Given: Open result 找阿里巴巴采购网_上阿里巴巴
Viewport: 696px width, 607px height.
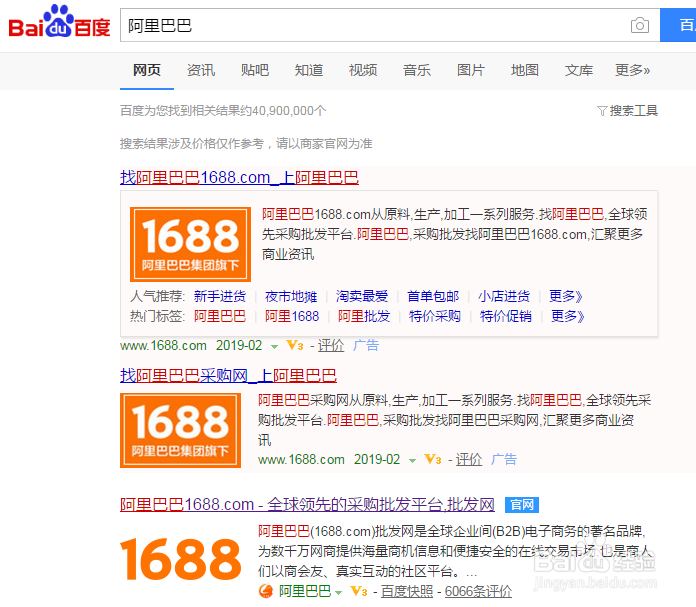Looking at the screenshot, I should [x=228, y=376].
